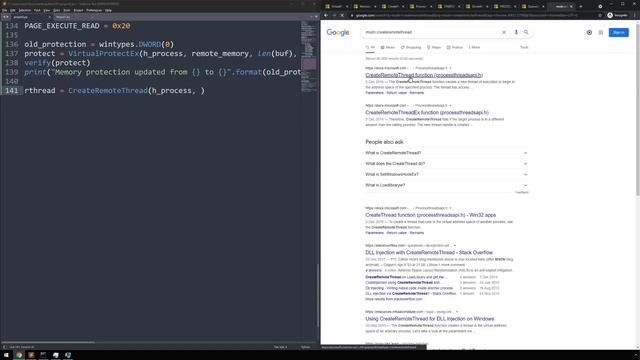640x360 pixels.
Task: Open Chrome from the taskbar
Action: 19,355
